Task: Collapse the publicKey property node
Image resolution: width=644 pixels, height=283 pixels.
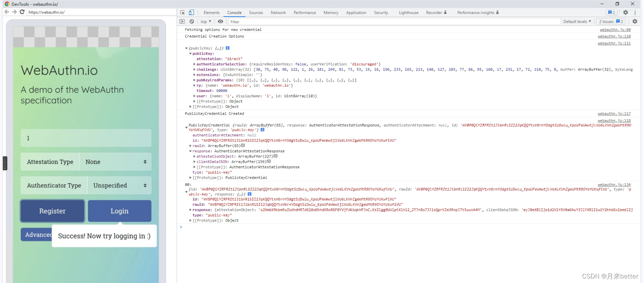Action: click(190, 54)
